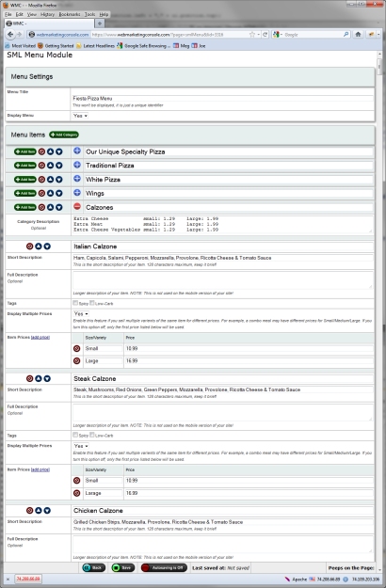Check Low-Carb tag for Italian Calzone
The height and width of the screenshot is (588, 386).
coord(92,303)
